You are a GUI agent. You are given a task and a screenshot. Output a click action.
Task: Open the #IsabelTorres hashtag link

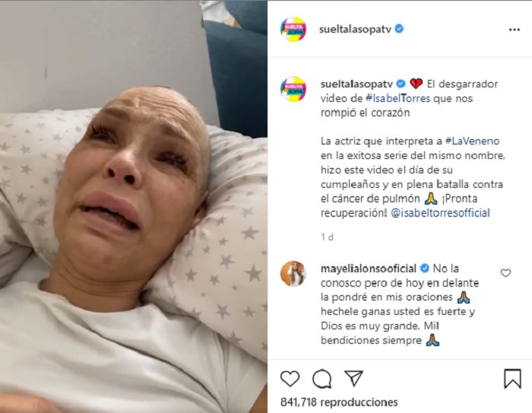pos(397,98)
